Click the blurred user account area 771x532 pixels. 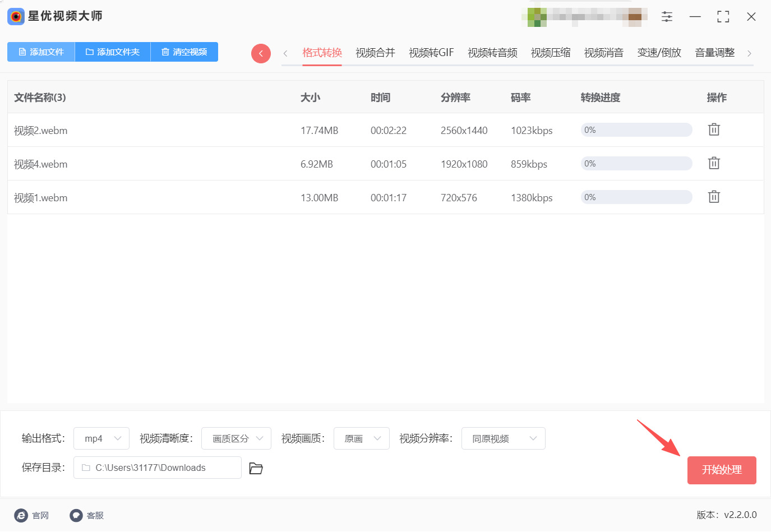coord(584,17)
